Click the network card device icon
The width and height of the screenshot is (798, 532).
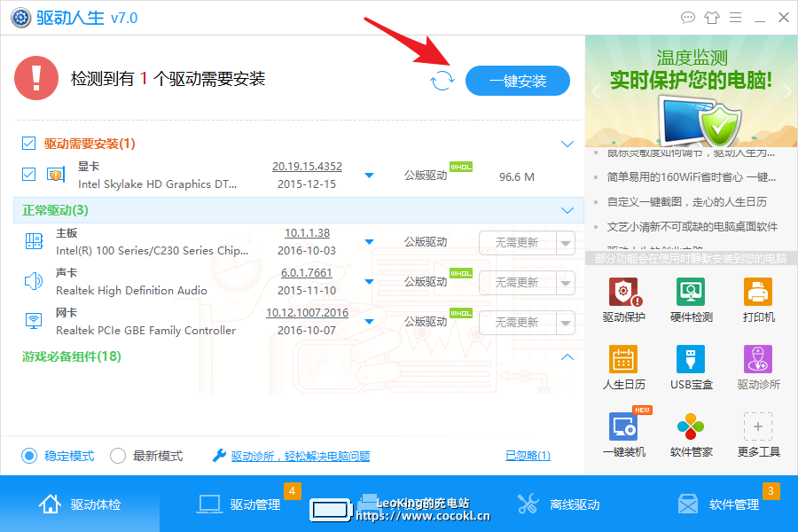[x=34, y=321]
